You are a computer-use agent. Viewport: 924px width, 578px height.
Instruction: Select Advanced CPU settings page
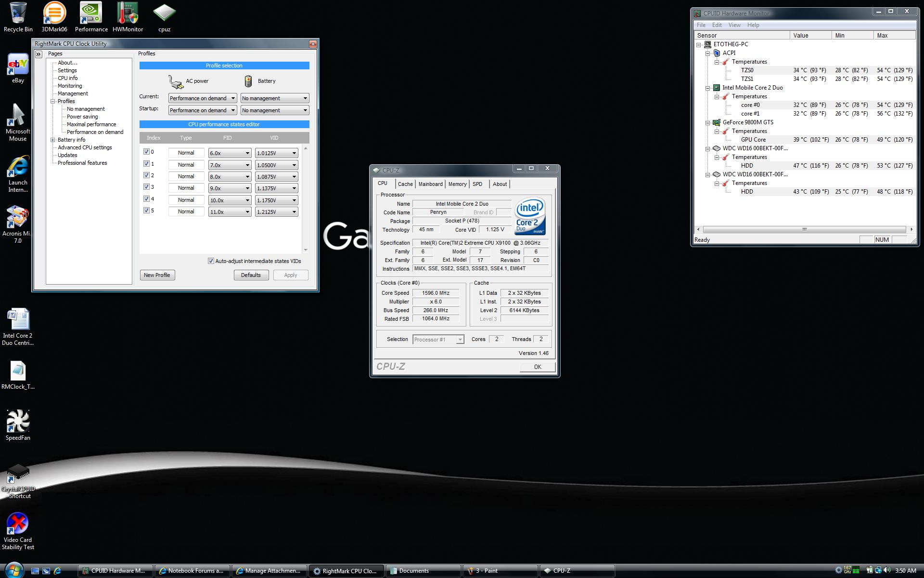(85, 147)
